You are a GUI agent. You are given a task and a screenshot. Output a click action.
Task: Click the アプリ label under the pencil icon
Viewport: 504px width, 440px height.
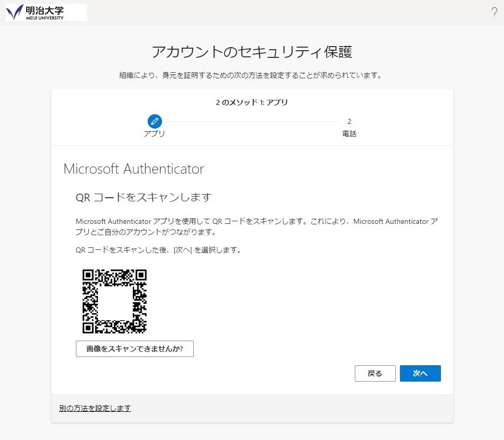[x=154, y=134]
